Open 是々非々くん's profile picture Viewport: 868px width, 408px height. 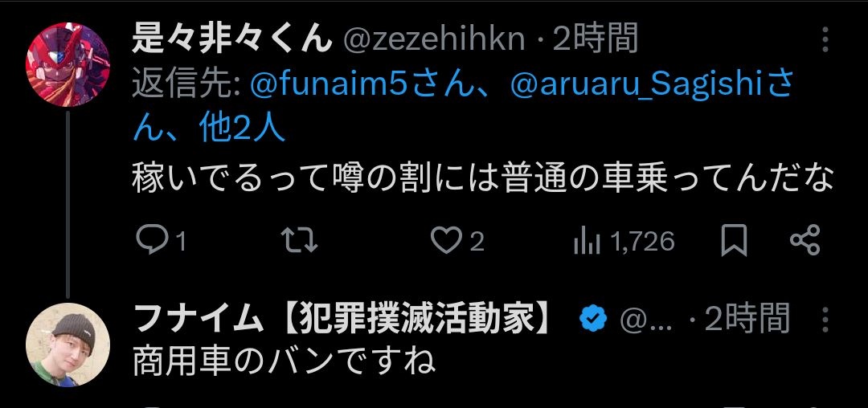click(68, 61)
